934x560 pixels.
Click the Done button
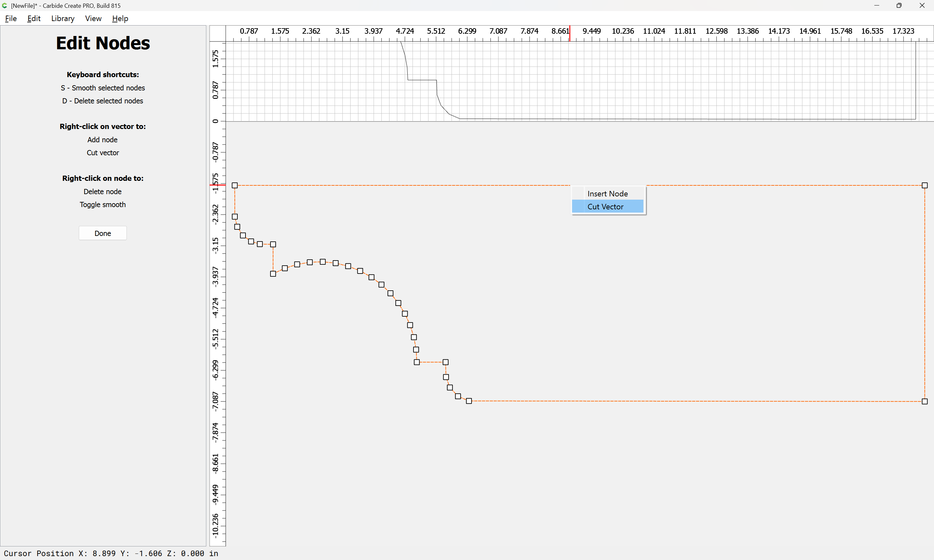pyautogui.click(x=103, y=233)
